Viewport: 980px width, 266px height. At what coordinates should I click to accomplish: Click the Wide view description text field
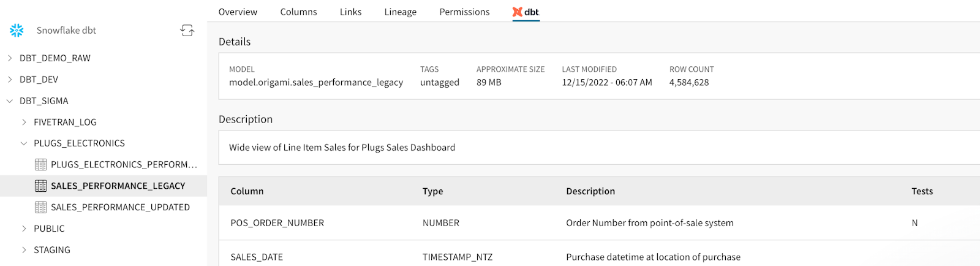pyautogui.click(x=342, y=148)
